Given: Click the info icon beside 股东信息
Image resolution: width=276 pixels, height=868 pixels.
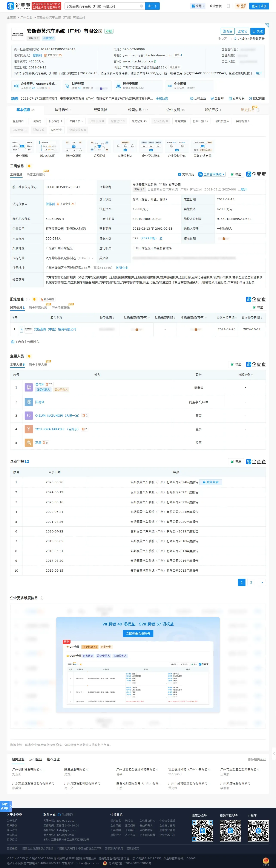Looking at the screenshot, I should pos(28,299).
